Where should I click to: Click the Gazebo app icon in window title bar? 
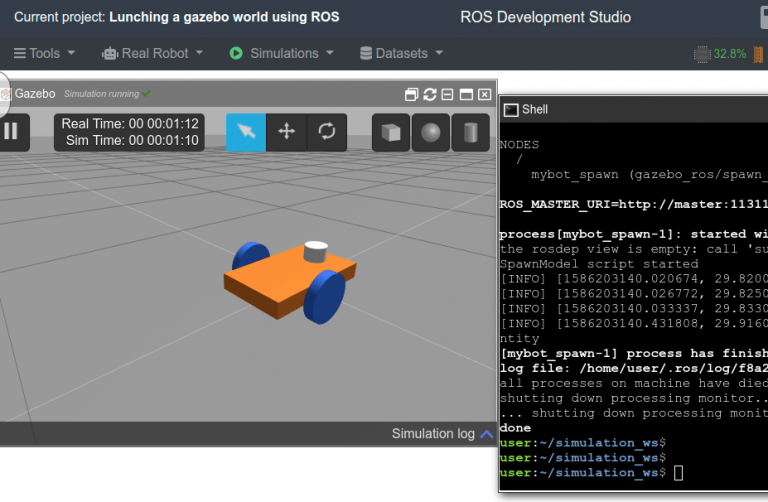5,95
